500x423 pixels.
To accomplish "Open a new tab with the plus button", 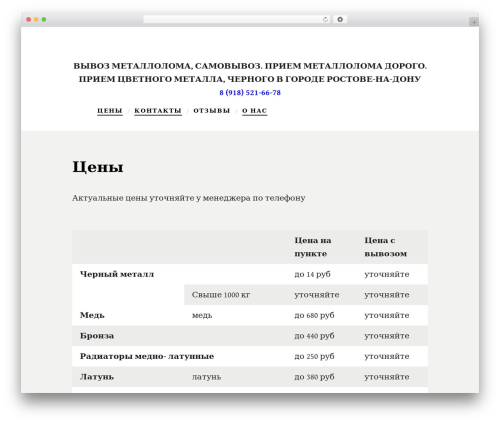I will point(474,22).
